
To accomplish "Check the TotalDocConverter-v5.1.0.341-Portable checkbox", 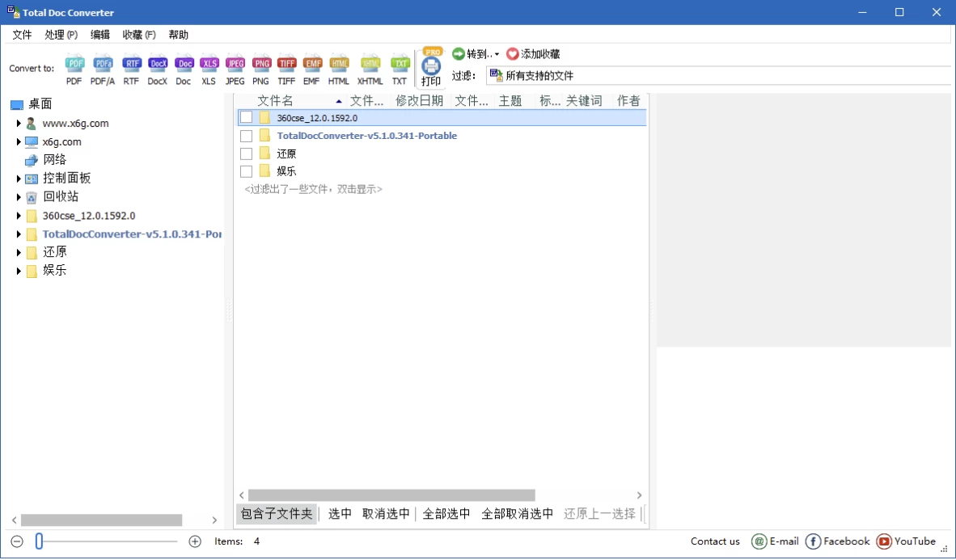I will (x=246, y=135).
